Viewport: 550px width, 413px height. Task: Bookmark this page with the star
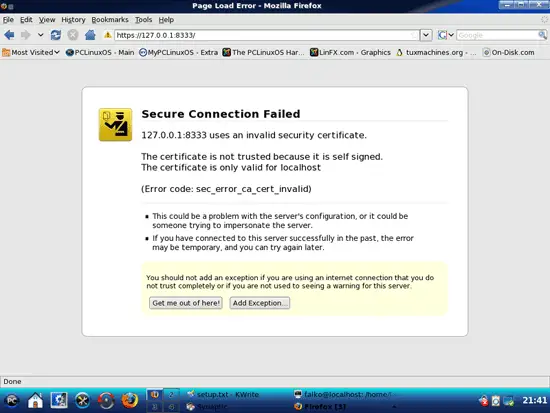[x=414, y=35]
